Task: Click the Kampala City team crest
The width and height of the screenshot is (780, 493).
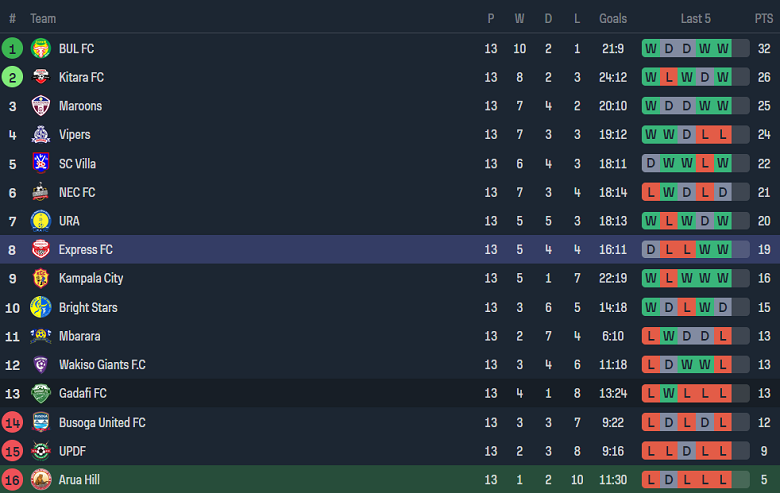Action: [41, 278]
